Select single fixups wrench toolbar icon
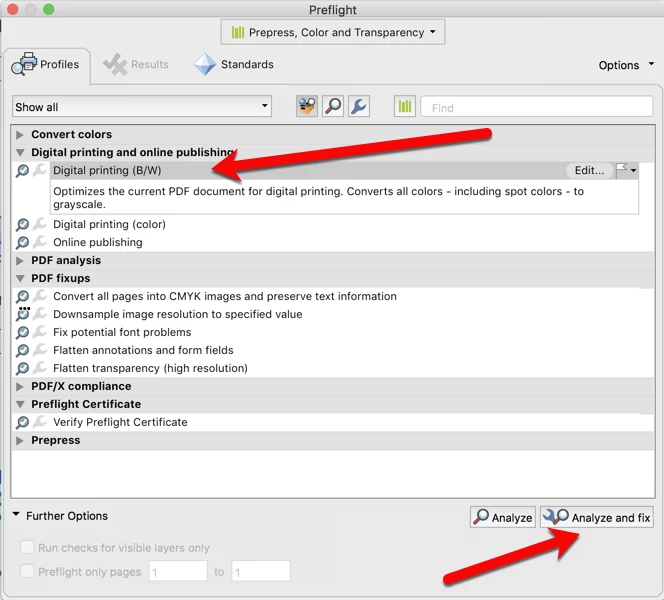 point(359,106)
